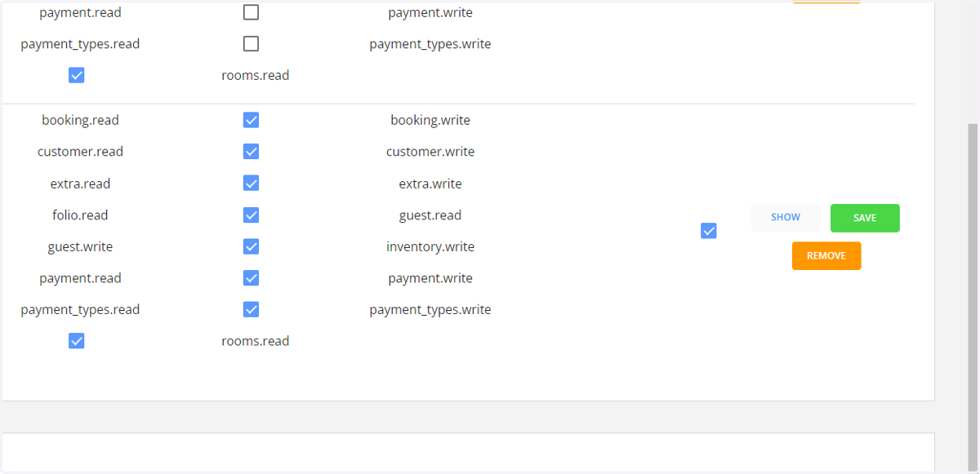Viewport: 980px width, 474px height.
Task: Check the empty box between payment.read and payment.write
Action: tap(252, 12)
